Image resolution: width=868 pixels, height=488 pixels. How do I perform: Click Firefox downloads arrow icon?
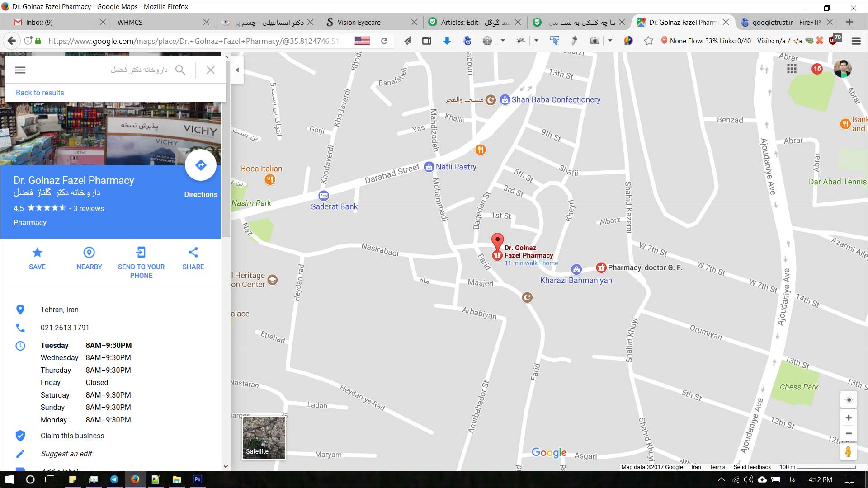[x=447, y=41]
